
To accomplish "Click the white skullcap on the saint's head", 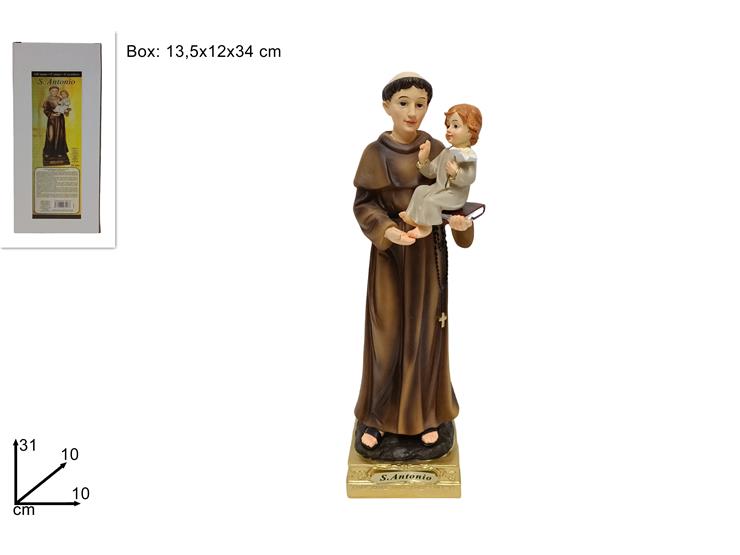I will 407,79.
